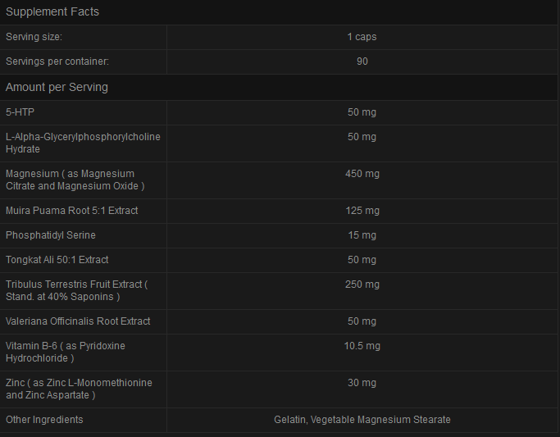
Task: Click Valeriana Officinalis Root Extract
Action: pyautogui.click(x=78, y=321)
